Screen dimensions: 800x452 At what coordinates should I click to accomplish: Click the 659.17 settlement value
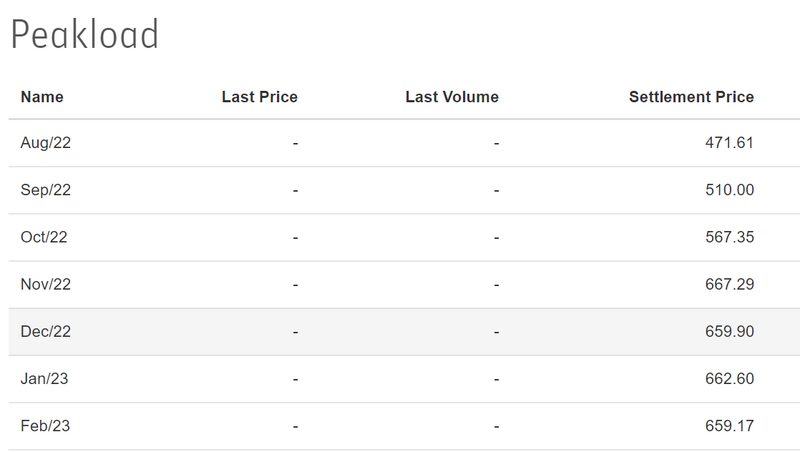pyautogui.click(x=729, y=426)
